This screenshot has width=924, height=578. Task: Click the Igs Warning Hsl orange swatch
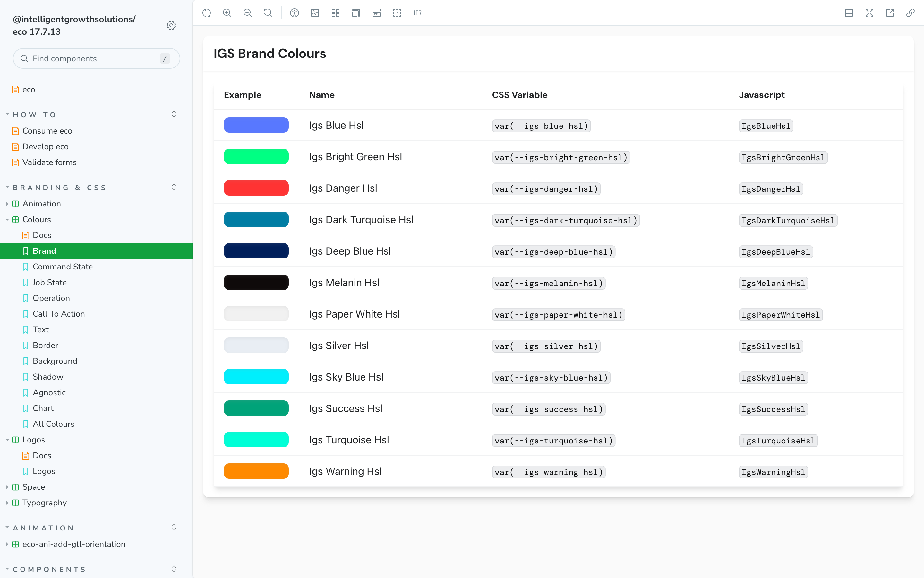pyautogui.click(x=256, y=471)
